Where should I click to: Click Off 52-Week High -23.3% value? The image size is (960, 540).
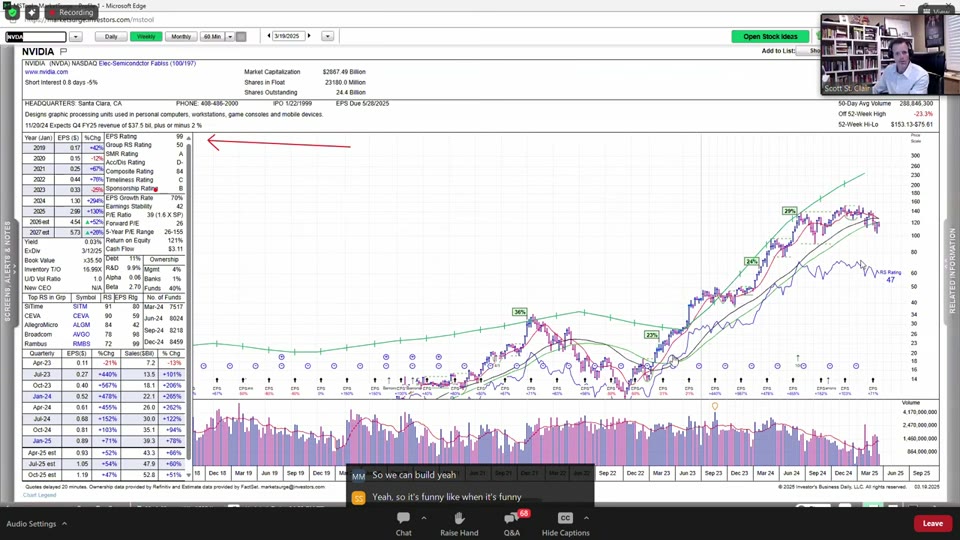coord(923,114)
